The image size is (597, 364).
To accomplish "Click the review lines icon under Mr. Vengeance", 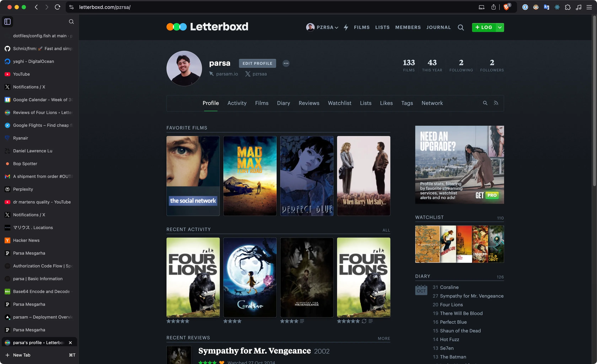I will coord(302,321).
